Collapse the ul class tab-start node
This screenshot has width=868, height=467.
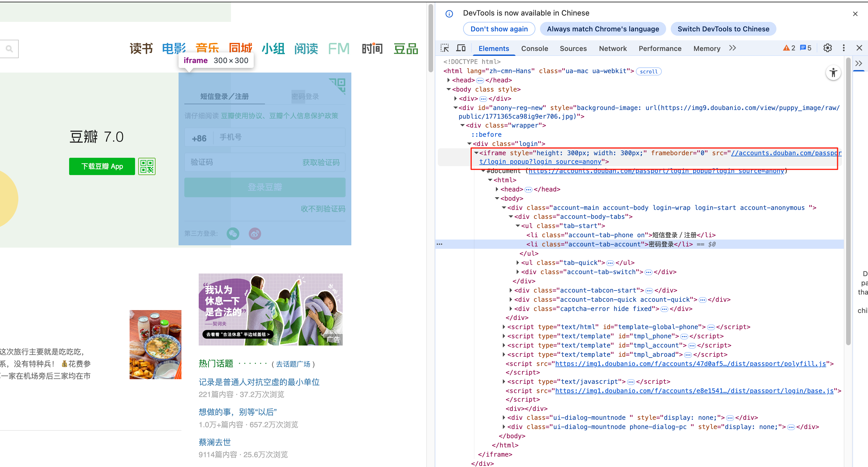[x=518, y=226]
